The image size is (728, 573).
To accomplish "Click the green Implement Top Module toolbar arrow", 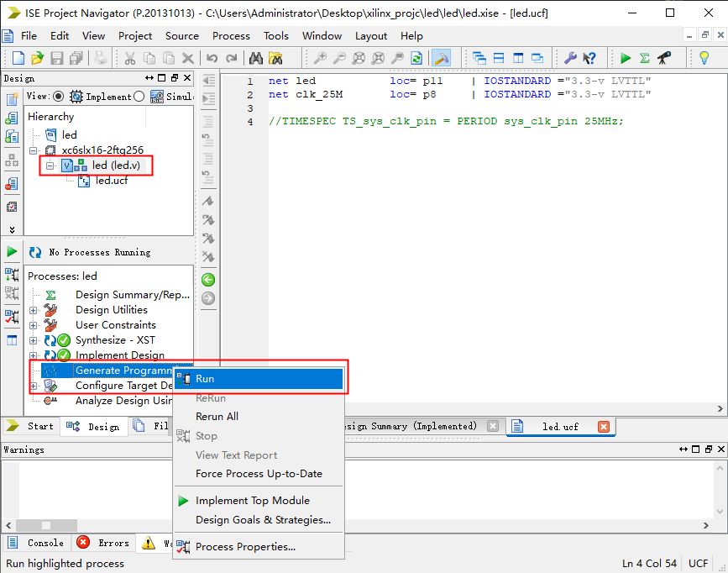I will [x=626, y=58].
